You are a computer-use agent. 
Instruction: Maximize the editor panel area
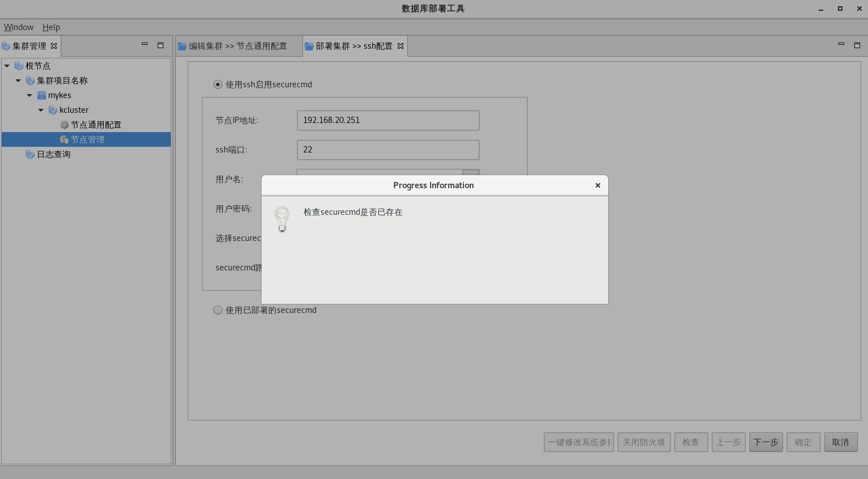pyautogui.click(x=857, y=45)
